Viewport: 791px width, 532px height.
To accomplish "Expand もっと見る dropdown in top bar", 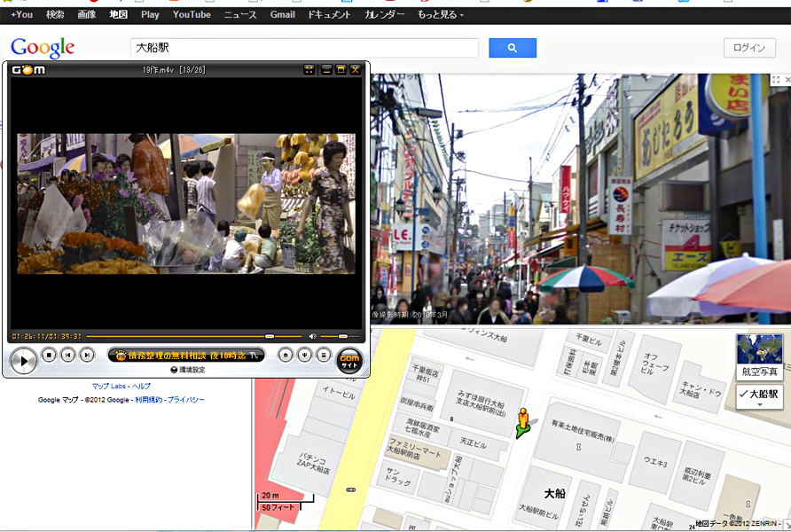I will 440,14.
